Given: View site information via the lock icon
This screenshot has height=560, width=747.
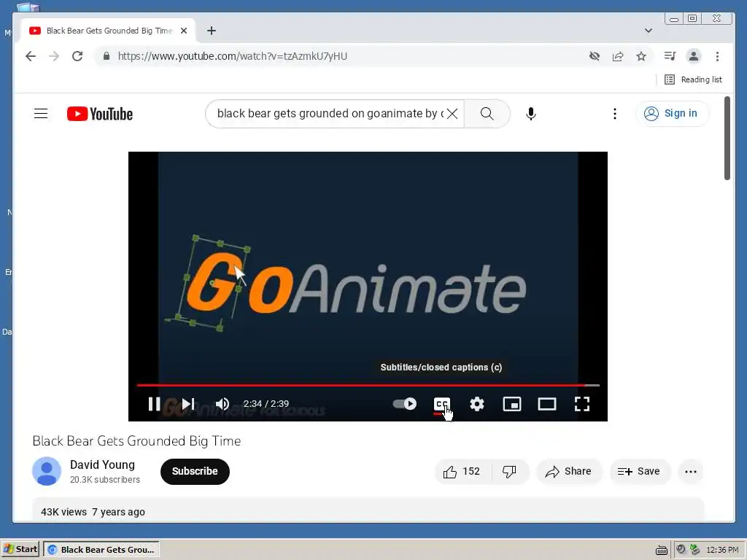Looking at the screenshot, I should pyautogui.click(x=107, y=56).
